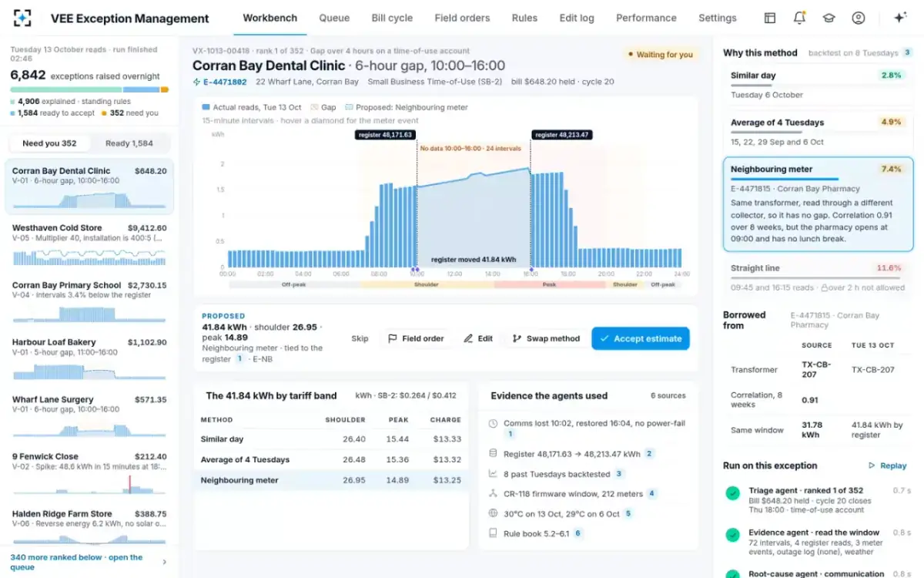This screenshot has height=578, width=924.
Task: Click the Edit button with pencil
Action: (x=478, y=338)
